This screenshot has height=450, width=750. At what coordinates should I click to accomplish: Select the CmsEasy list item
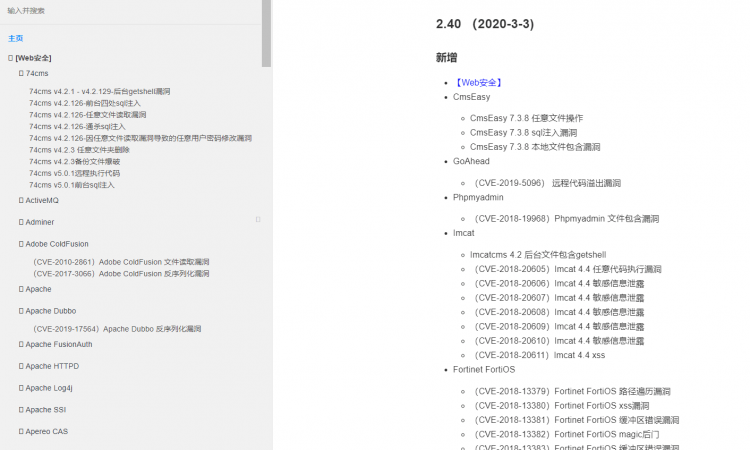click(472, 97)
